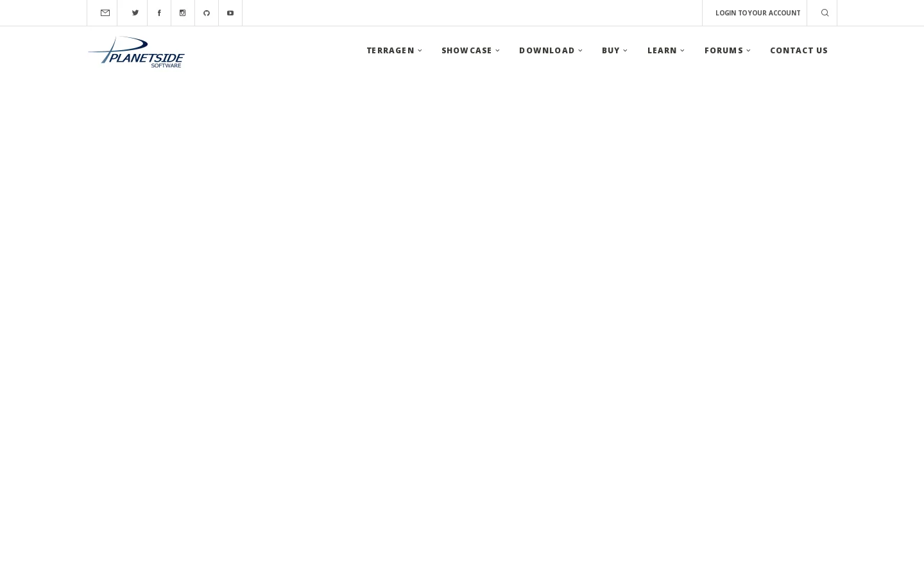Click Login to Your Account
The image size is (924, 578).
click(x=758, y=13)
